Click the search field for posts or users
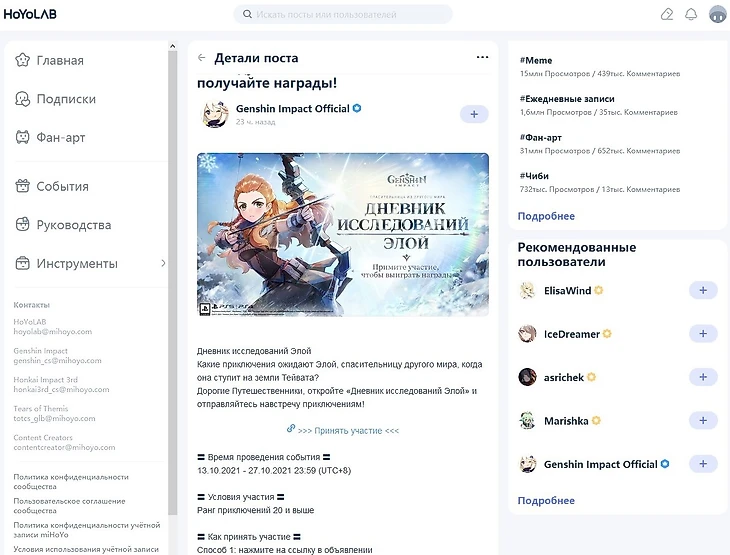730x555 pixels. pos(343,14)
